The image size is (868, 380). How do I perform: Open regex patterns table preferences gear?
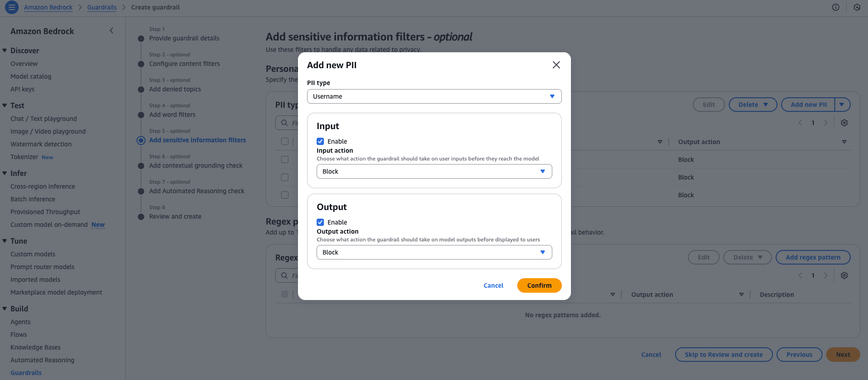[x=844, y=275]
